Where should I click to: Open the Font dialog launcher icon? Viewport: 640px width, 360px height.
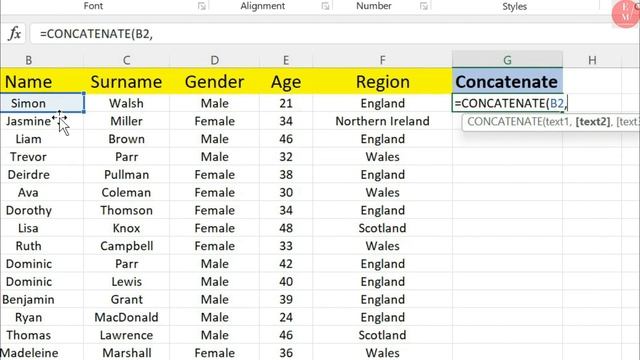click(202, 6)
